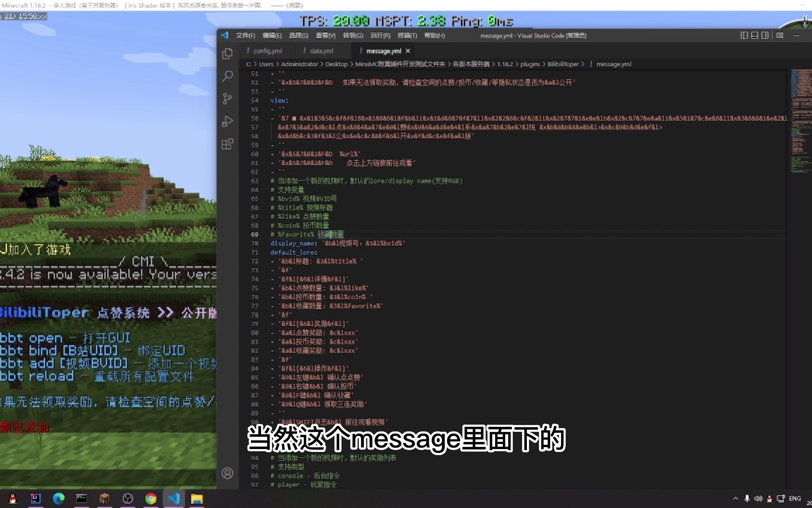The image size is (812, 508).
Task: Toggle the secondary side bar layout button
Action: click(765, 35)
